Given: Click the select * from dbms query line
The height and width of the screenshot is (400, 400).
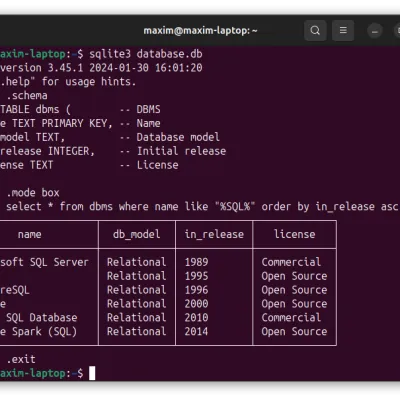Looking at the screenshot, I should 202,207.
